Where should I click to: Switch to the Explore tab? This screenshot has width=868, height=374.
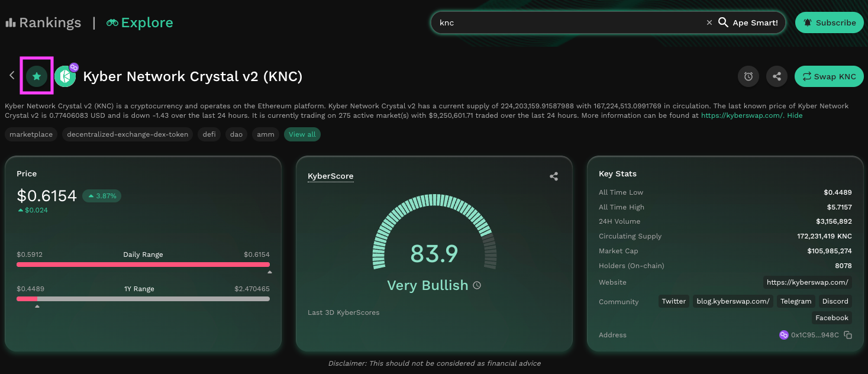click(x=140, y=23)
